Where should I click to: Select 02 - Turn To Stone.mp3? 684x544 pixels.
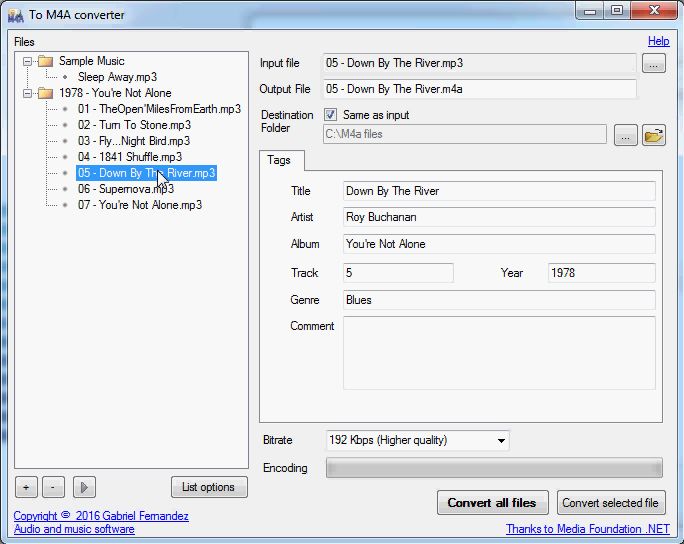coord(134,125)
